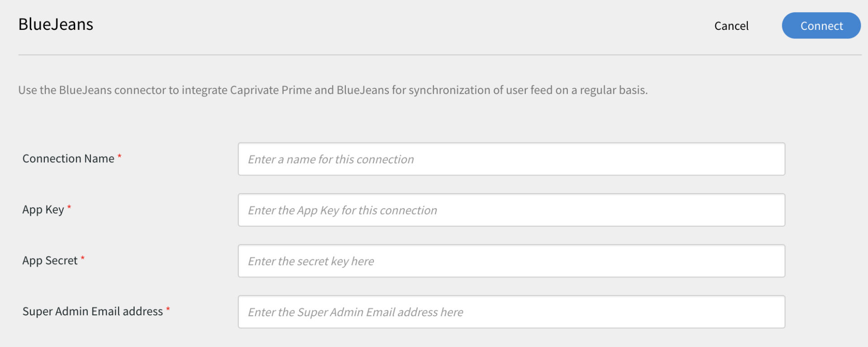Click red asterisk beside Connection Name
Image resolution: width=868 pixels, height=347 pixels.
(x=119, y=157)
